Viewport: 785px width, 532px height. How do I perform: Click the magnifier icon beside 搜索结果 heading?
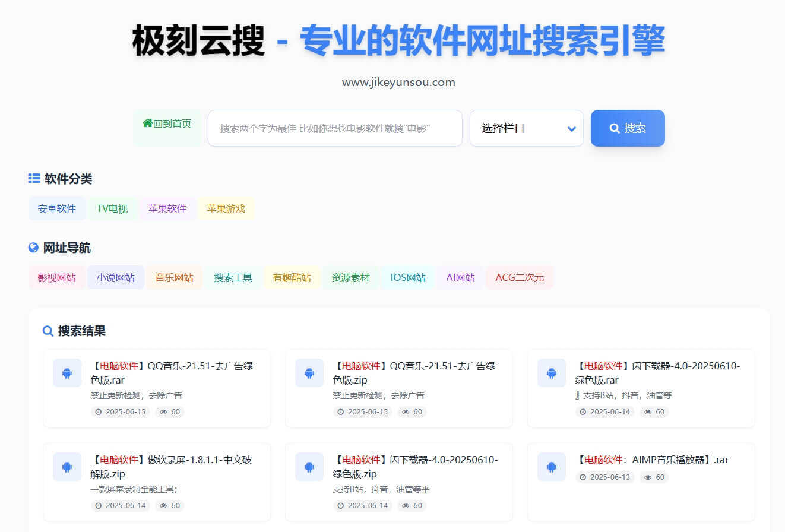[48, 331]
